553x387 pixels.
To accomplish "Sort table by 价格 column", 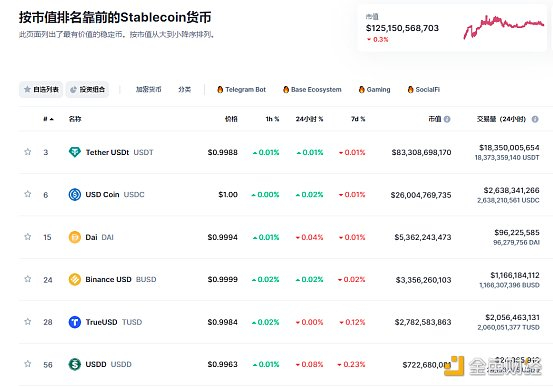I will (231, 119).
